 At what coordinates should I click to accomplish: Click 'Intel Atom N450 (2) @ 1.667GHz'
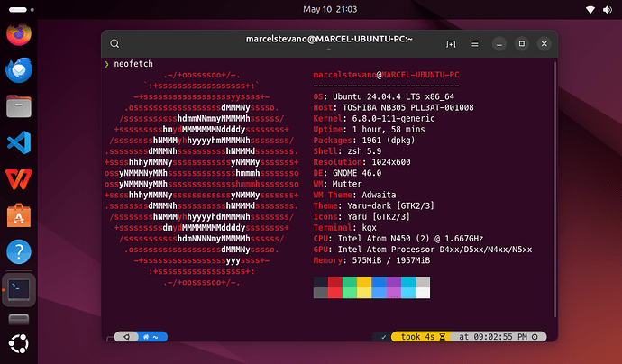click(410, 239)
